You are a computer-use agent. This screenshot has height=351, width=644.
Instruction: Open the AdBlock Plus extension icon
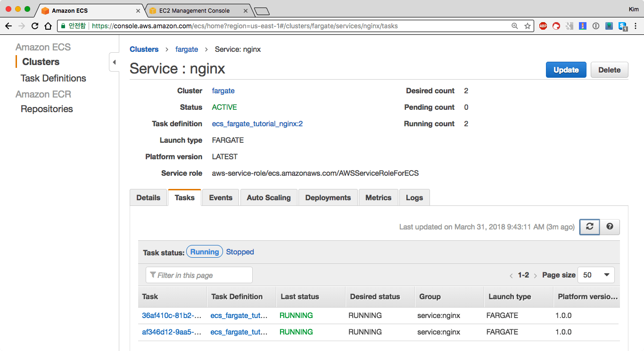[x=543, y=26]
